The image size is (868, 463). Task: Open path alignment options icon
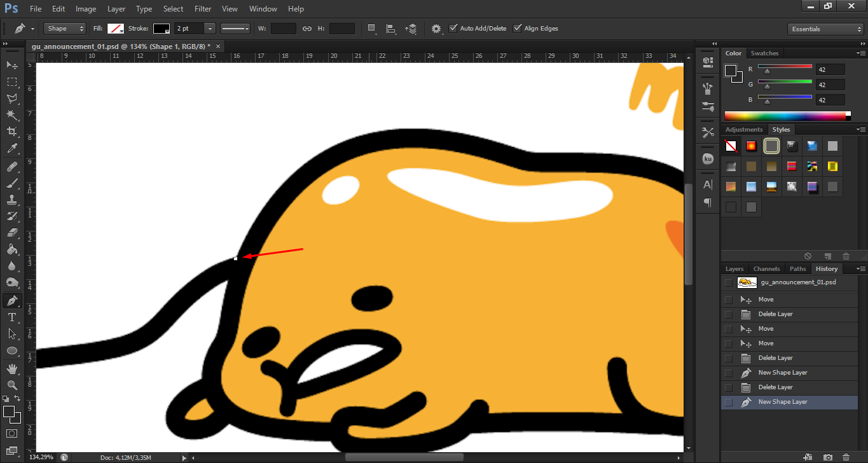click(x=392, y=29)
